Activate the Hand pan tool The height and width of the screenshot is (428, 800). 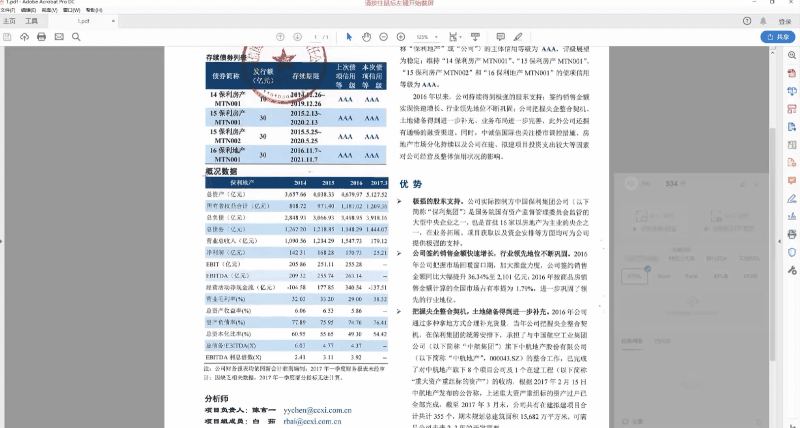tap(367, 37)
